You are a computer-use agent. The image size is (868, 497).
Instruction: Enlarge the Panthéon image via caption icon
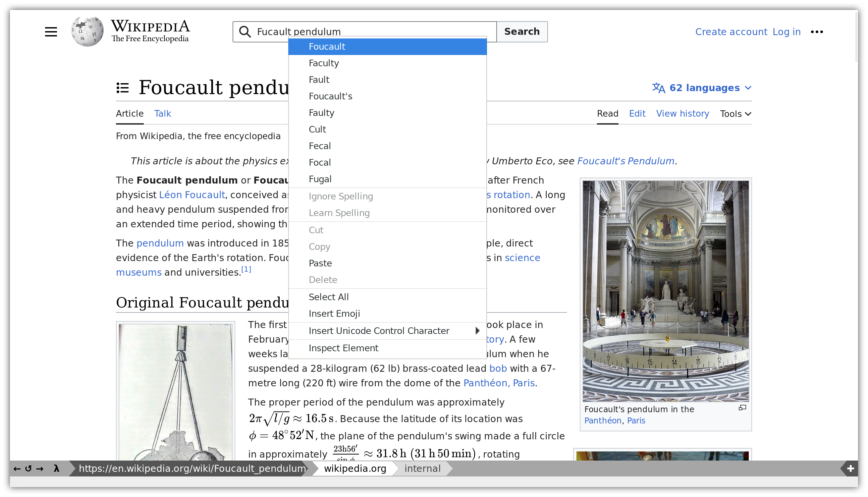click(x=742, y=408)
